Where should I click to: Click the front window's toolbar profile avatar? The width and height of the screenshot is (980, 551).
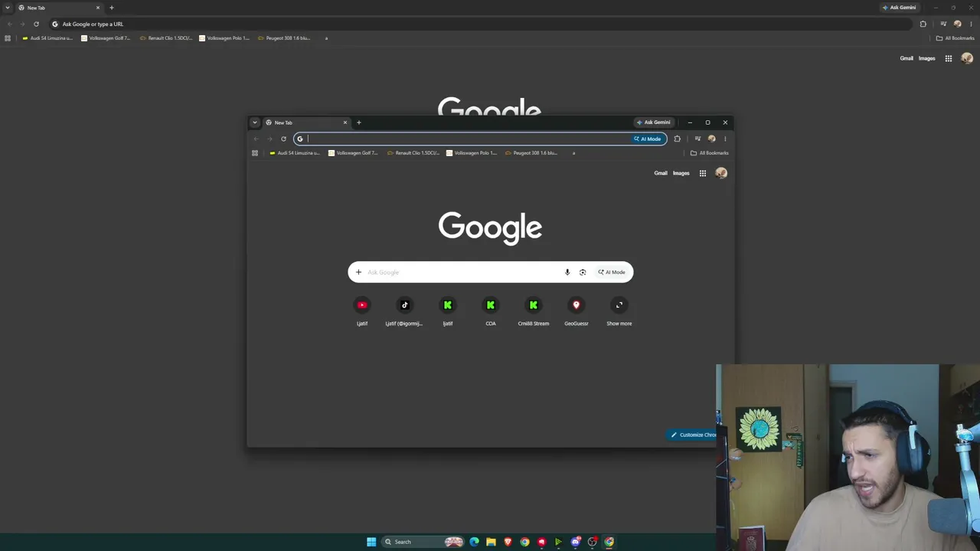click(x=711, y=139)
